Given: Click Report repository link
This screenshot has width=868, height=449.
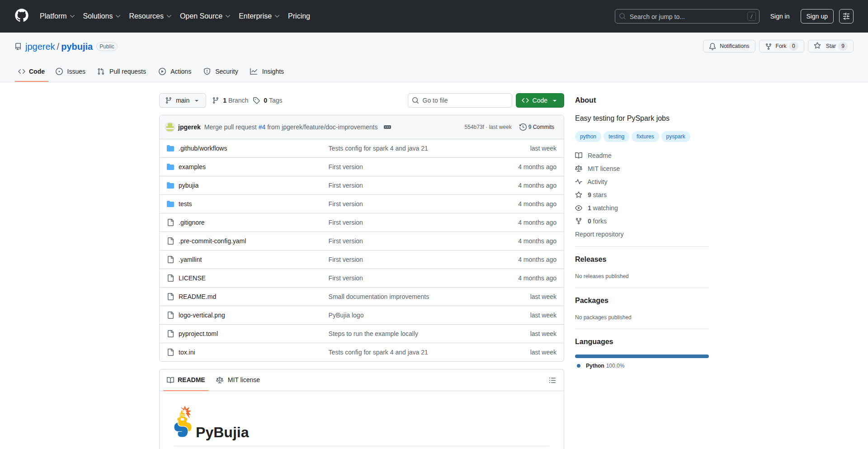Looking at the screenshot, I should (x=599, y=234).
